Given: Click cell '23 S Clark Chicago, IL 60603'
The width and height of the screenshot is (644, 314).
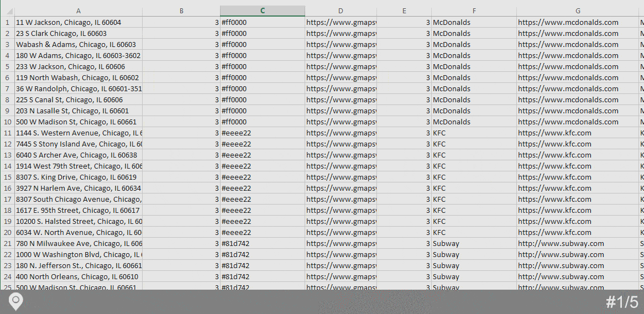Looking at the screenshot, I should coord(78,33).
